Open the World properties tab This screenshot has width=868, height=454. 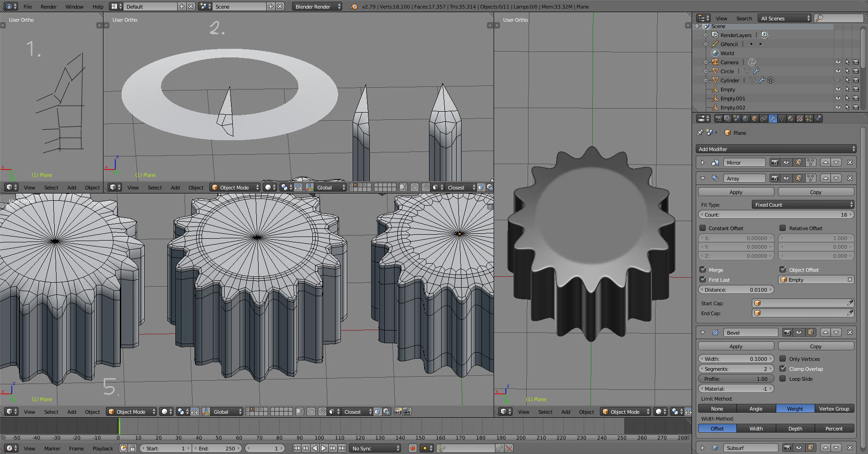point(745,118)
